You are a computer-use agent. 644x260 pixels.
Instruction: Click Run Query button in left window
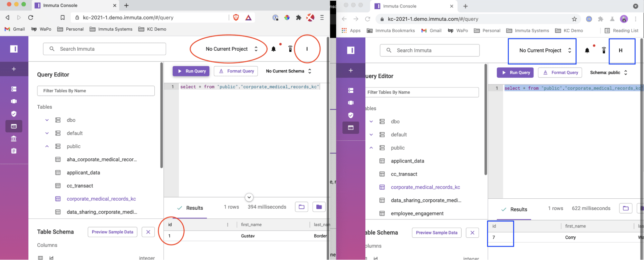(191, 71)
